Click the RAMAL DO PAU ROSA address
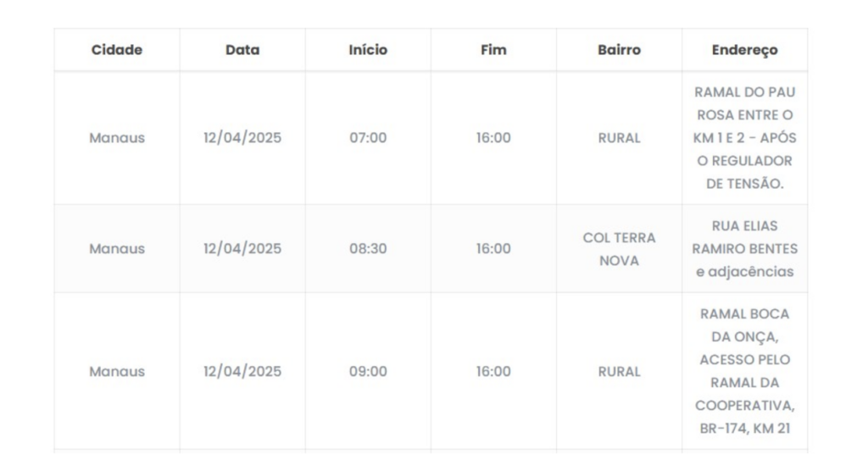 (744, 138)
